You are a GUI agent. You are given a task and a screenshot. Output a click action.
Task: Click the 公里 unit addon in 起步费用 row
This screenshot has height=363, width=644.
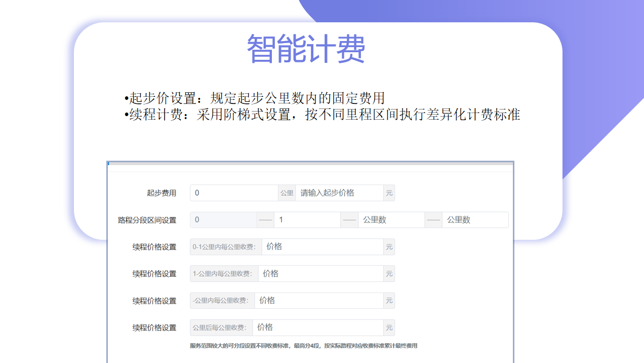[287, 193]
